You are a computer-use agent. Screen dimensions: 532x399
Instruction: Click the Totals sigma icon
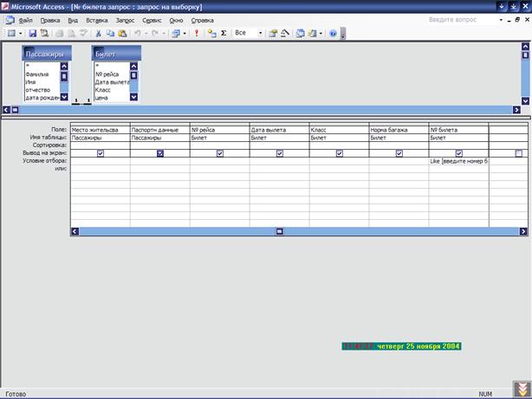pos(224,33)
